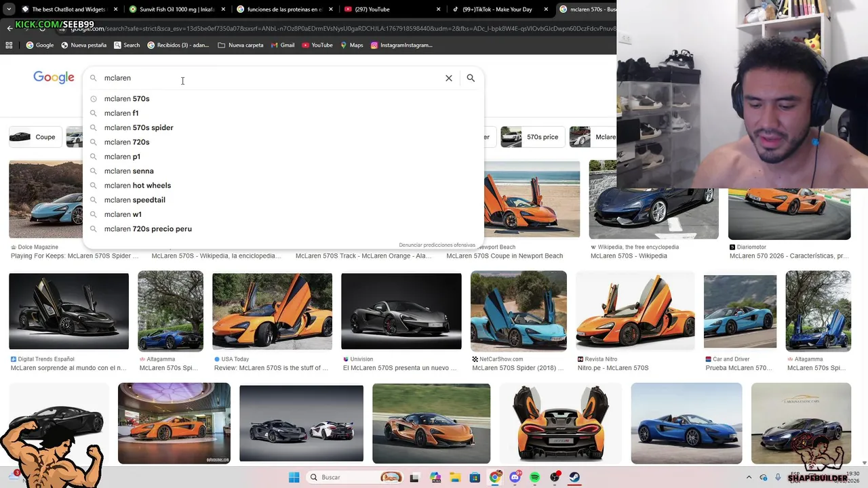Viewport: 868px width, 488px height.
Task: Choose suggestion mclaren senna
Action: [x=283, y=171]
